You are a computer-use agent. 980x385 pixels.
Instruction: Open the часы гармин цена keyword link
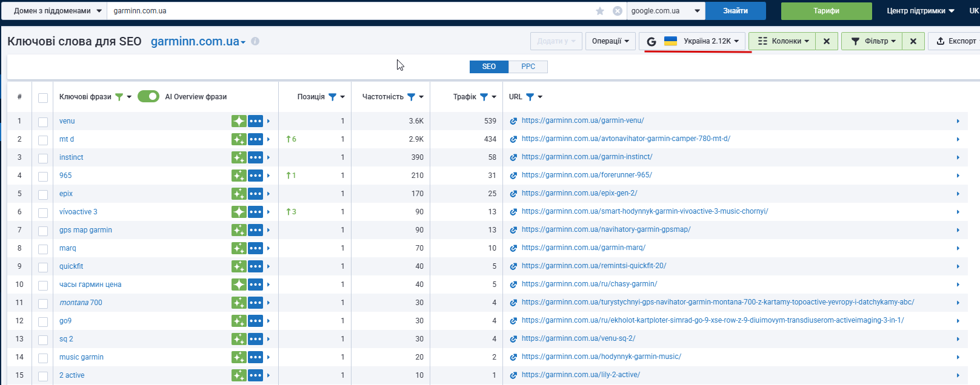tap(90, 285)
